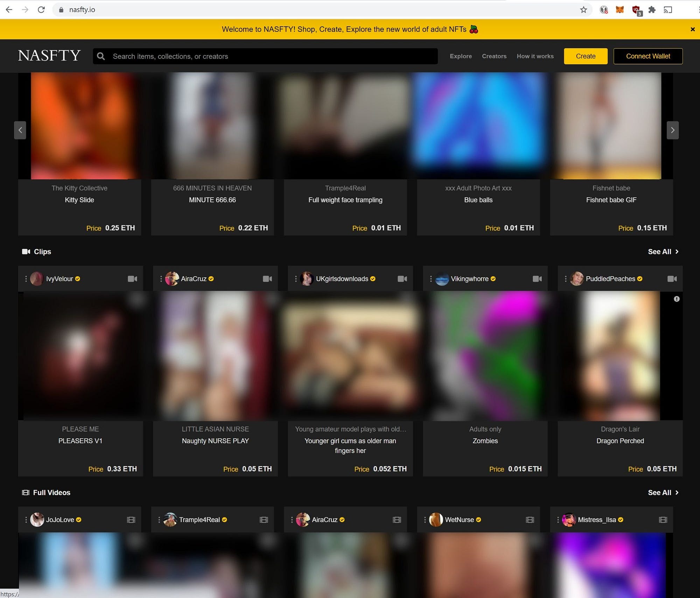Reload the page with refresh icon
The width and height of the screenshot is (700, 598).
click(x=41, y=9)
